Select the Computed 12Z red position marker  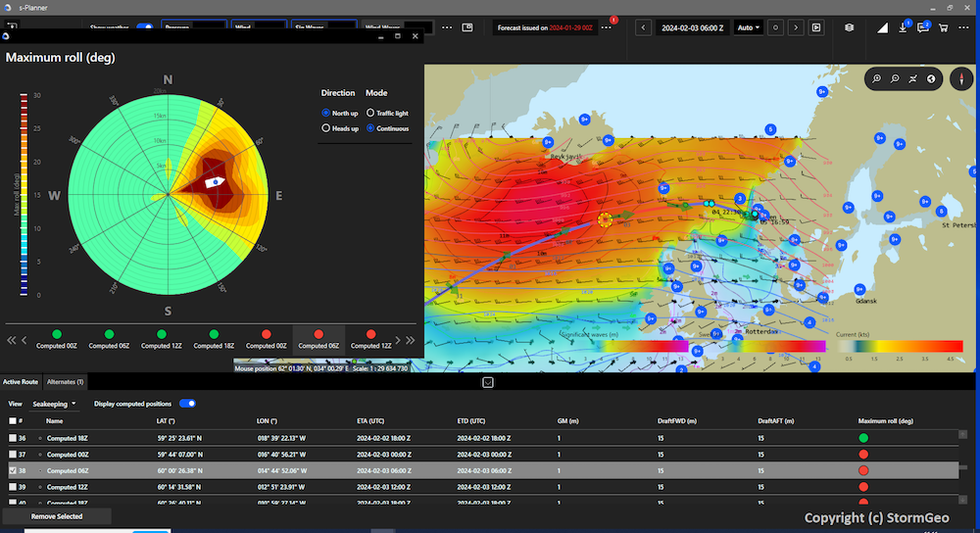coord(370,334)
